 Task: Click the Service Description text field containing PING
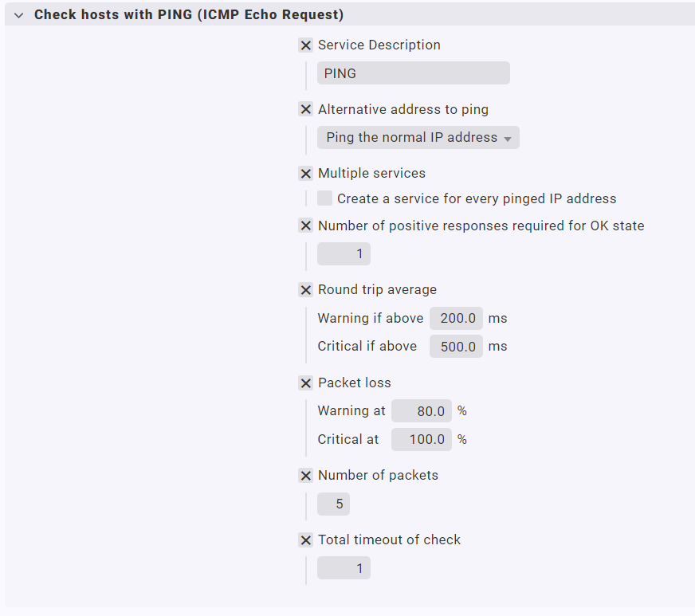(413, 73)
